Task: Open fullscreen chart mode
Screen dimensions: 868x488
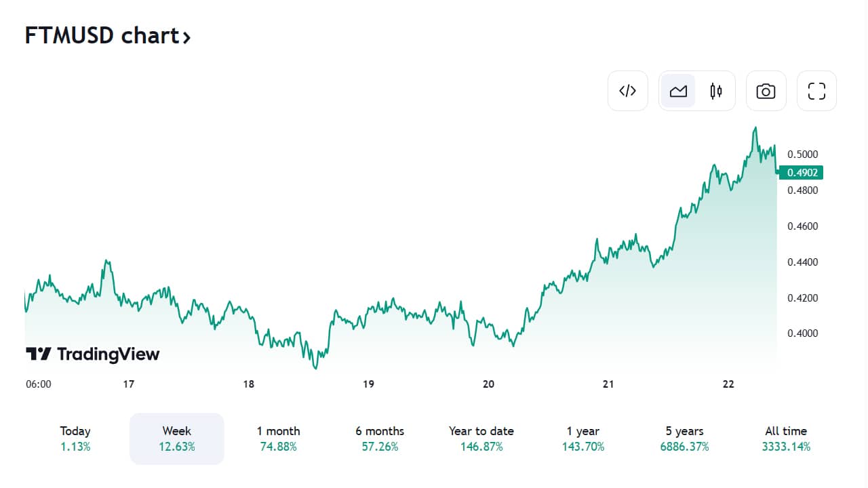Action: 816,91
